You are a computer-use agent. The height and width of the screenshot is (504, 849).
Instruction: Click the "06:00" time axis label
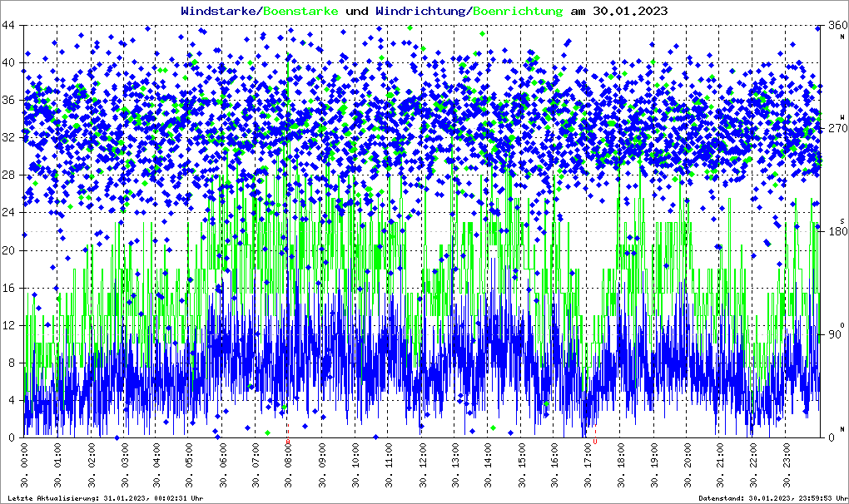point(223,455)
